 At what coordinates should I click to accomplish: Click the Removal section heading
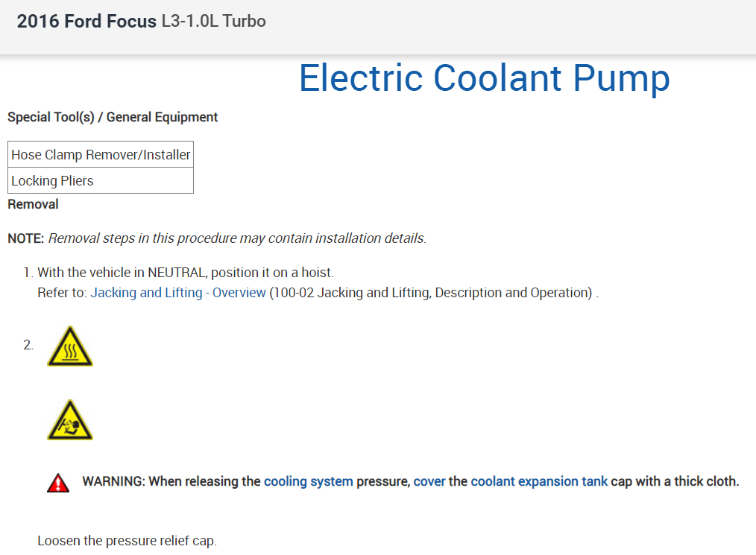click(x=33, y=204)
